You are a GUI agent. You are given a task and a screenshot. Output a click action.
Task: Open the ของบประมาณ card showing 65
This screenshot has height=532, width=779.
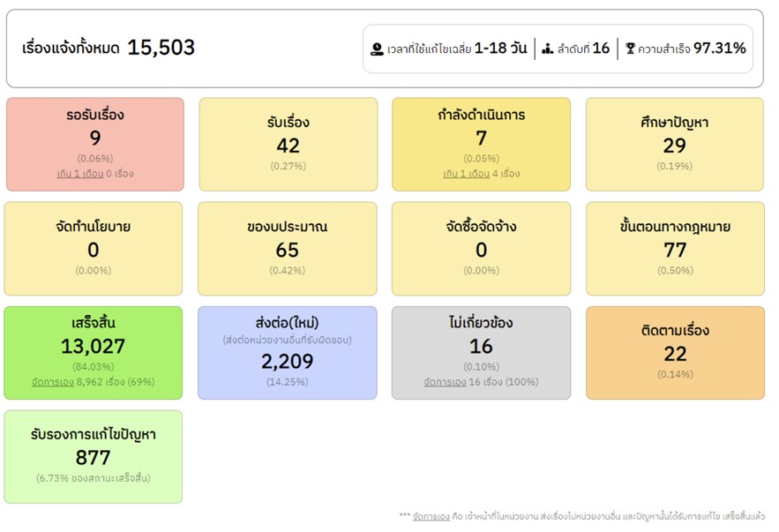click(288, 248)
